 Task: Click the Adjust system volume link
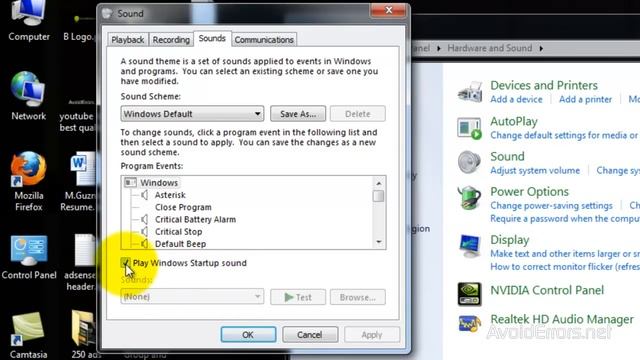click(535, 170)
